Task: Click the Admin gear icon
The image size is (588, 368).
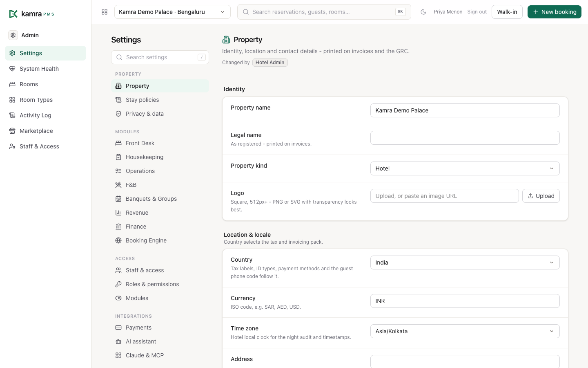Action: click(13, 35)
